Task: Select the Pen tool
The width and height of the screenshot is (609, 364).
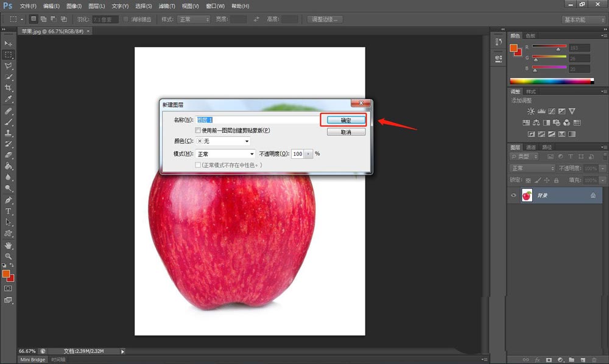Action: click(x=8, y=200)
